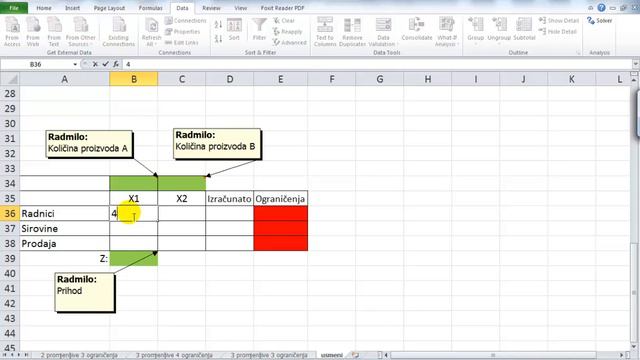Screen dimensions: 640x360
Task: Click Insert Function fx button
Action: 116,64
